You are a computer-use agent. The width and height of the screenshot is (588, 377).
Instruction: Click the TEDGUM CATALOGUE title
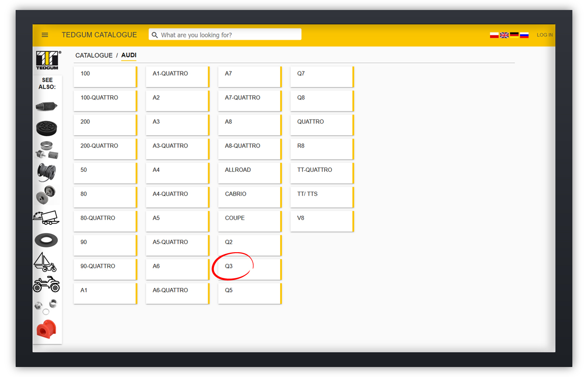tap(99, 35)
